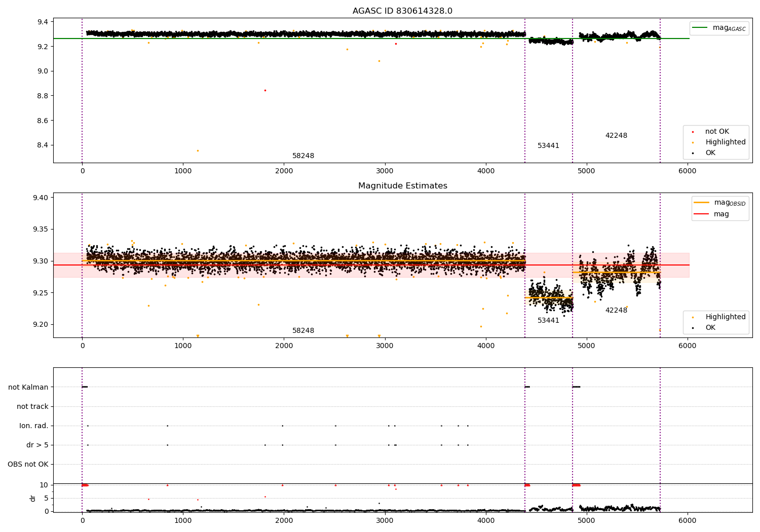Click the 9.30 tick on Magnitude Estimates axis
The height and width of the screenshot is (532, 760).
tap(41, 261)
